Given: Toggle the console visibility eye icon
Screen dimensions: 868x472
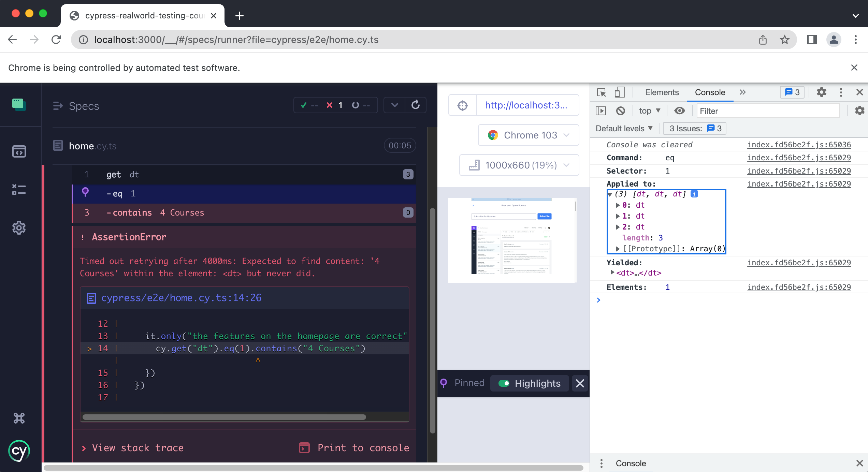Looking at the screenshot, I should point(679,110).
